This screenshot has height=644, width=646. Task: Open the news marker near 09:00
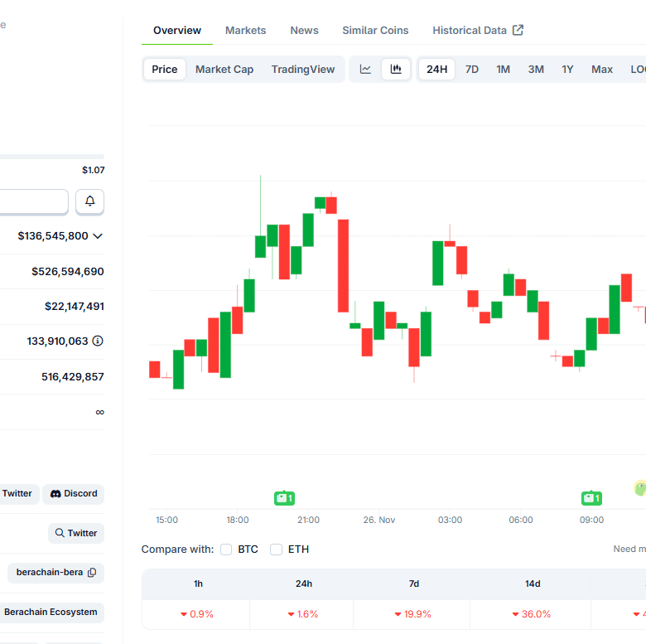pos(591,498)
